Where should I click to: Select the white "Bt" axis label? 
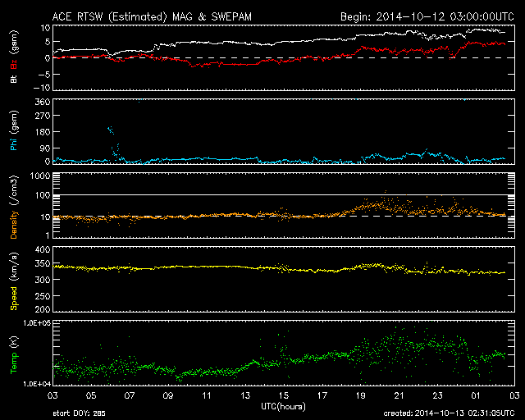(14, 79)
